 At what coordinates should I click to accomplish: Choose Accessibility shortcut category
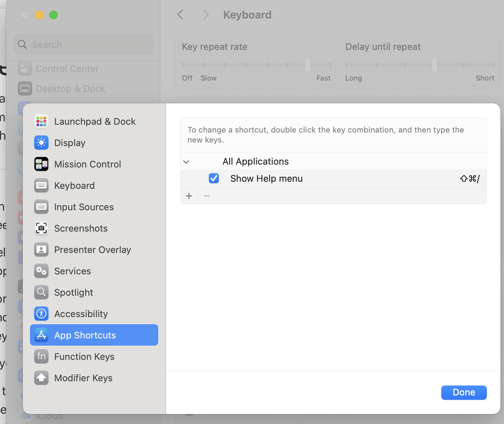94,314
